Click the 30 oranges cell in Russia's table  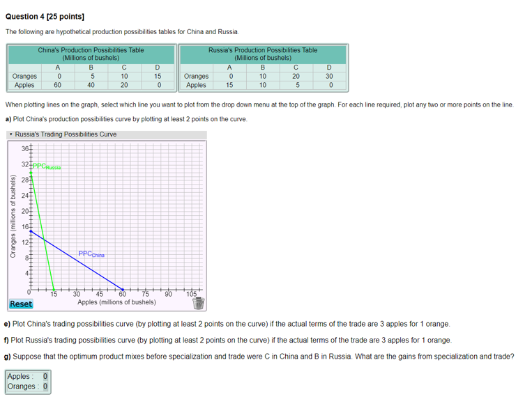click(329, 76)
